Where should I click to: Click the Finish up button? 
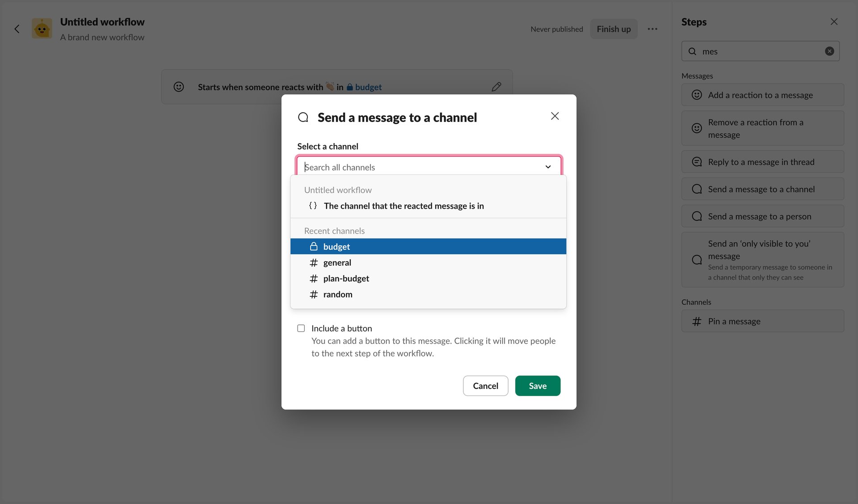(x=614, y=29)
